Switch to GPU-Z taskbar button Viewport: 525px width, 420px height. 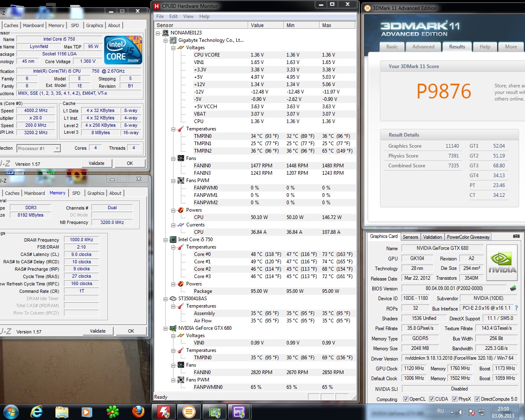215,411
